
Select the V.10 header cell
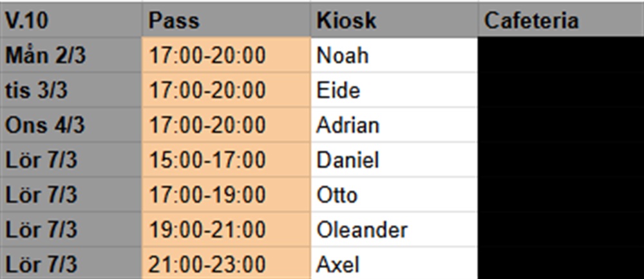[x=71, y=21]
